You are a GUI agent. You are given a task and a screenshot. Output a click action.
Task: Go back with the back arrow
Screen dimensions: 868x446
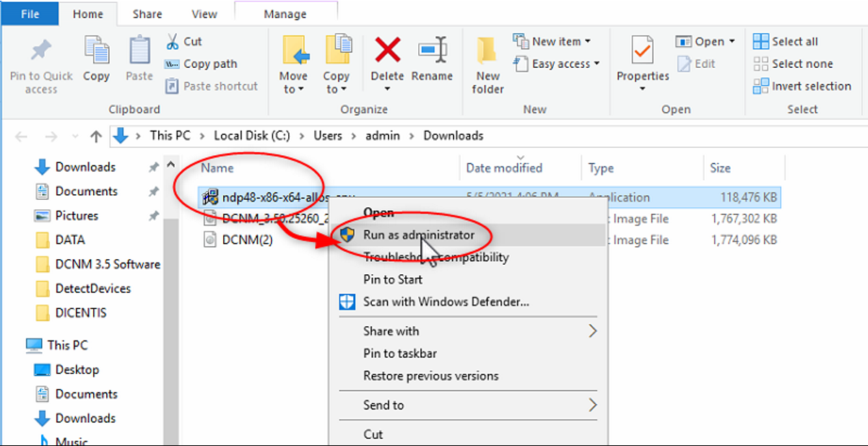point(21,136)
